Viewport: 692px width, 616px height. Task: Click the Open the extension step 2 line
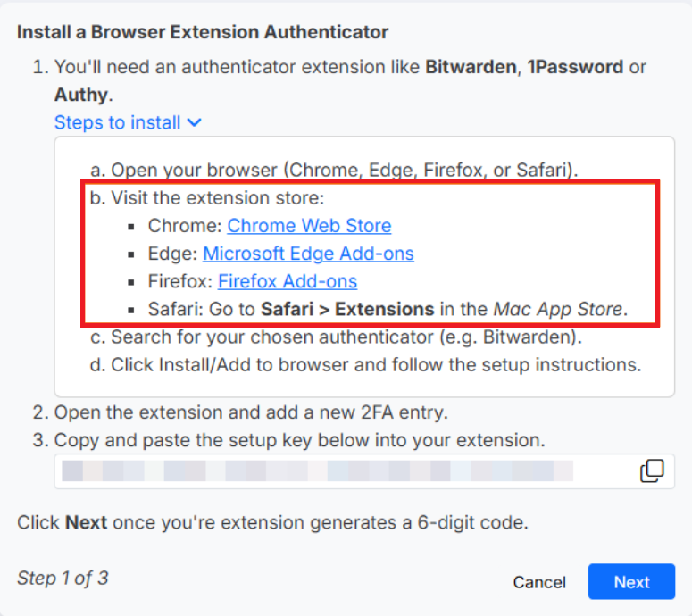240,412
